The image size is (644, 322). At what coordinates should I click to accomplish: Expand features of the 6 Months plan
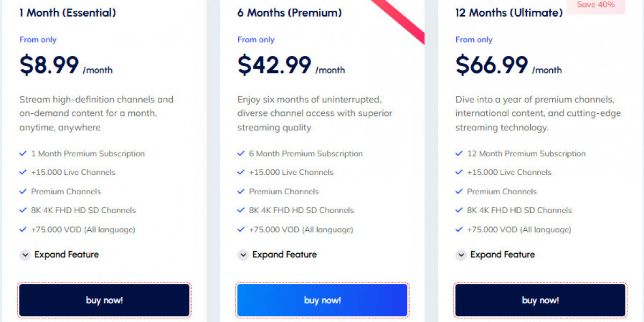pos(284,254)
